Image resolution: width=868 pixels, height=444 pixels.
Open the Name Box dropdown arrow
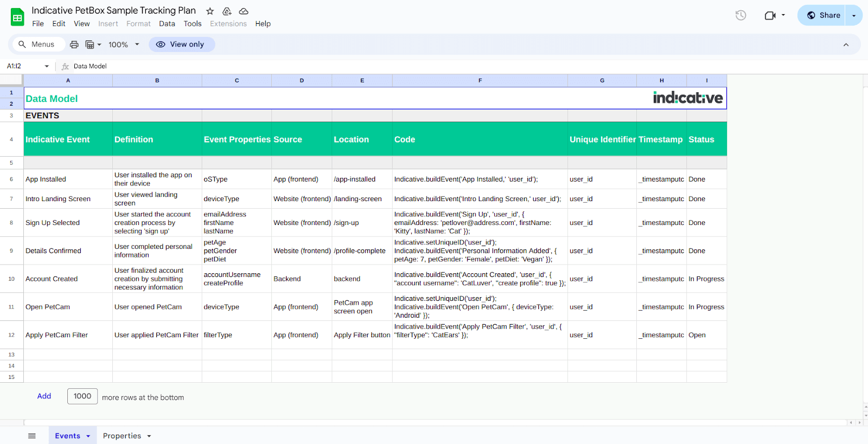point(47,66)
